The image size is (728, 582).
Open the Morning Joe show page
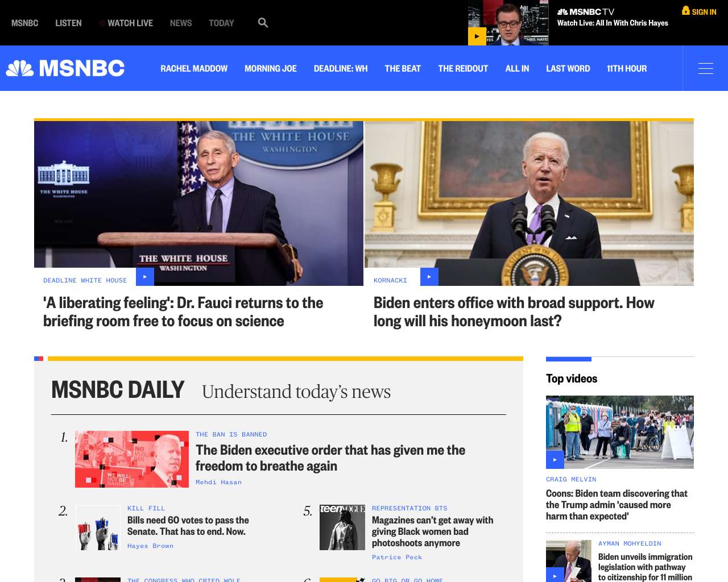271,68
